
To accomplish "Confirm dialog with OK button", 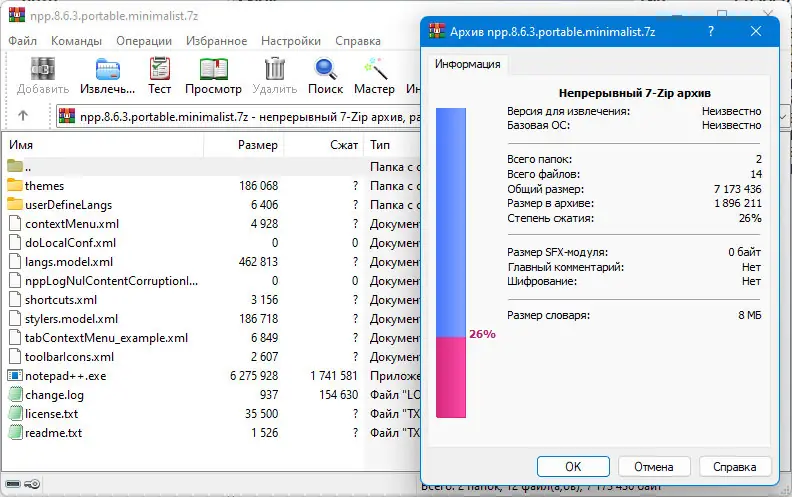I will click(573, 466).
